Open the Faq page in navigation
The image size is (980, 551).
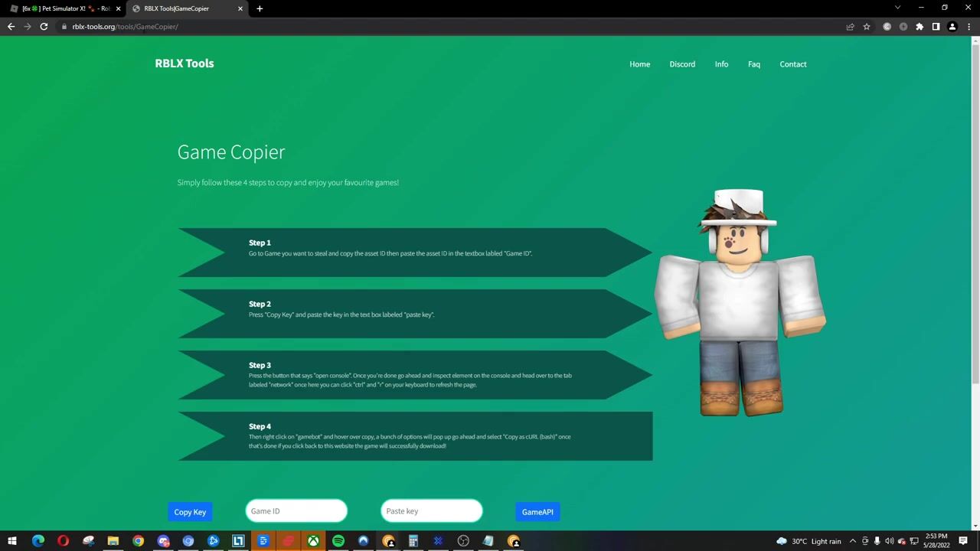pyautogui.click(x=753, y=64)
